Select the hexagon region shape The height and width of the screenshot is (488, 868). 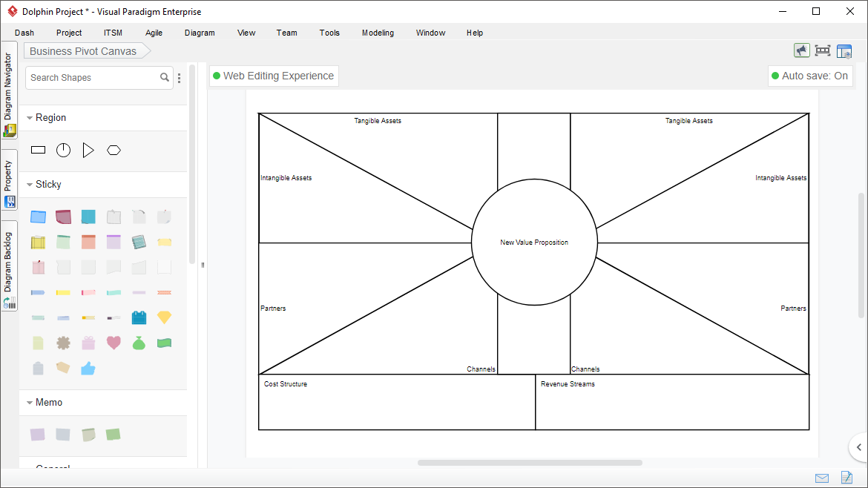point(114,150)
